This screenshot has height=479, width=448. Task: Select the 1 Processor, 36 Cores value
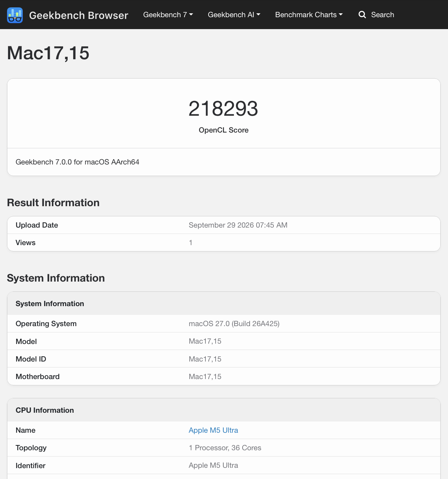[x=225, y=448]
